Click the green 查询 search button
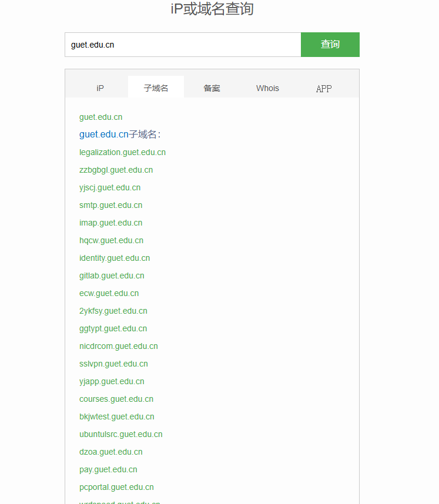This screenshot has height=504, width=439. 330,45
